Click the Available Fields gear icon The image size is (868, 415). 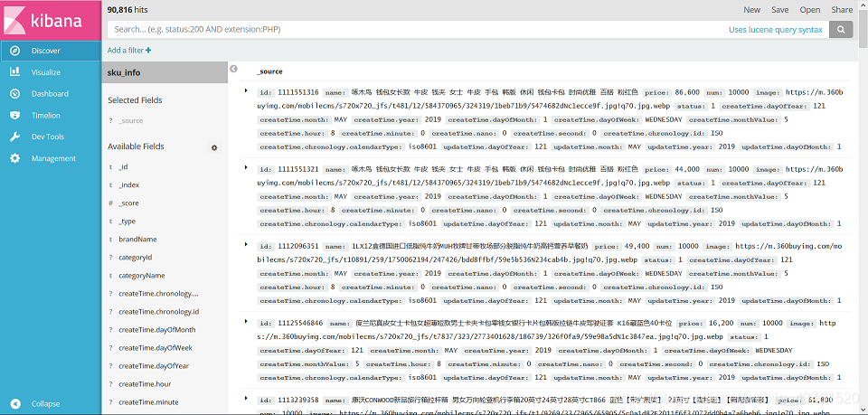(214, 147)
